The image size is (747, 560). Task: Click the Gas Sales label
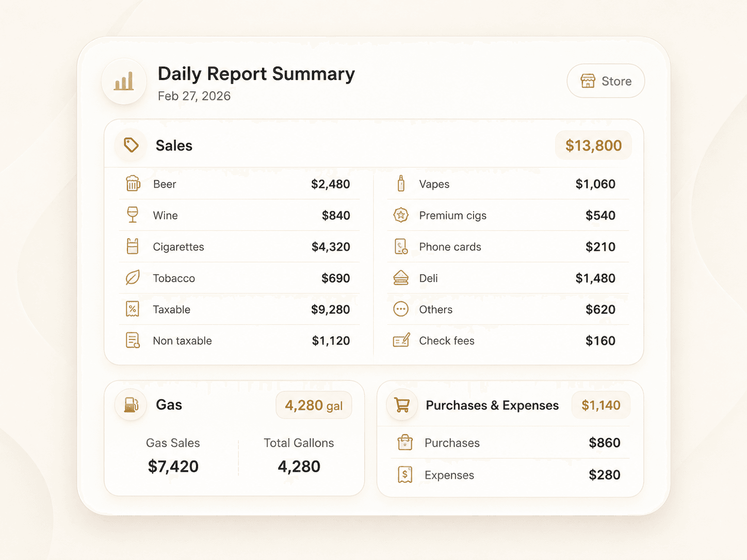coord(173,443)
